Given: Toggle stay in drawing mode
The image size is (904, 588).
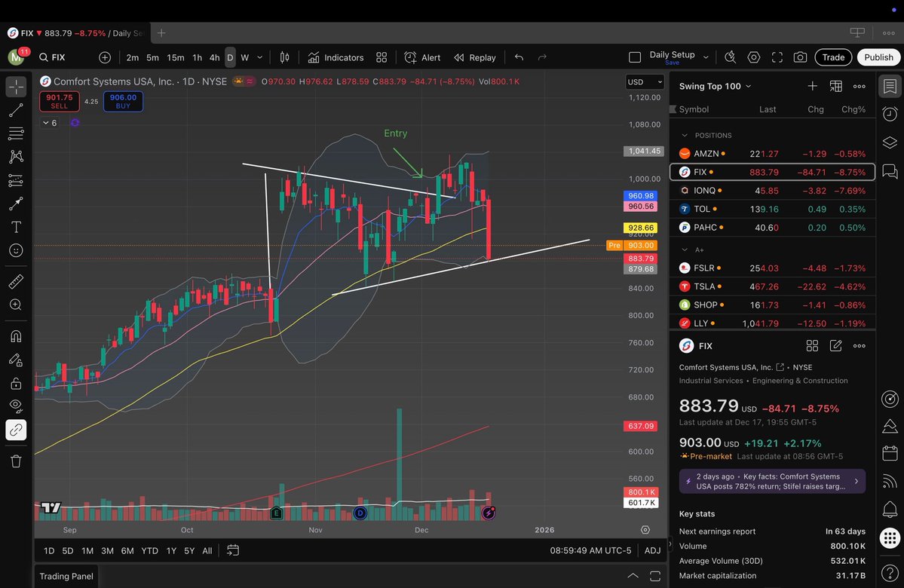Looking at the screenshot, I should coord(16,360).
